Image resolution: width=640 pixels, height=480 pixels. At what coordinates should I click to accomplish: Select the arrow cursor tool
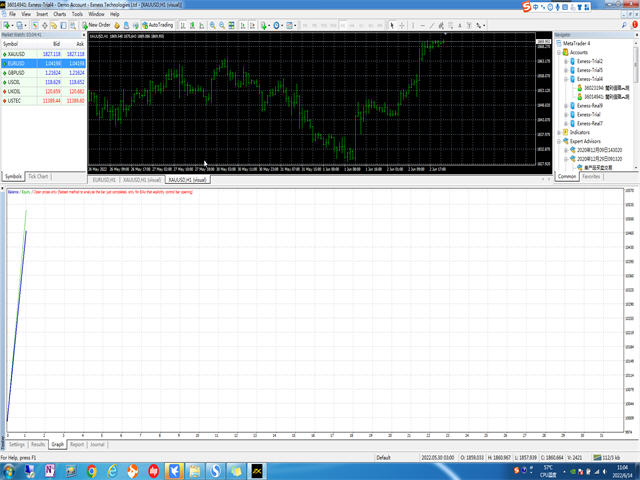coord(392,25)
